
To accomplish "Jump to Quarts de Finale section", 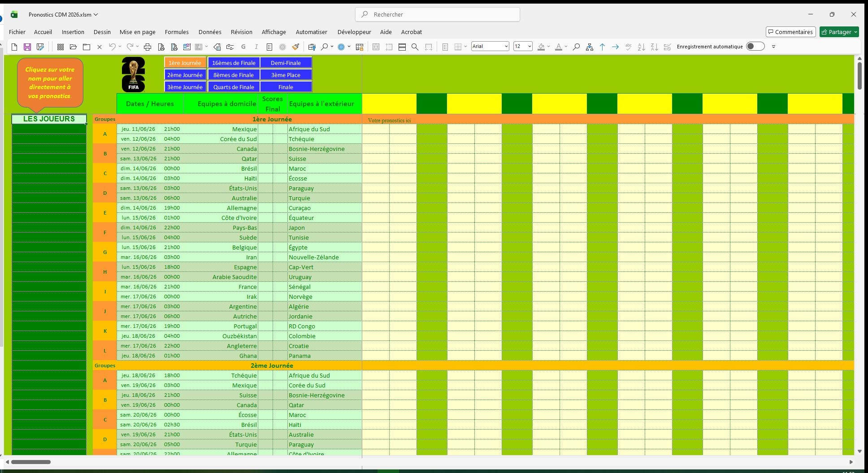I will point(234,87).
